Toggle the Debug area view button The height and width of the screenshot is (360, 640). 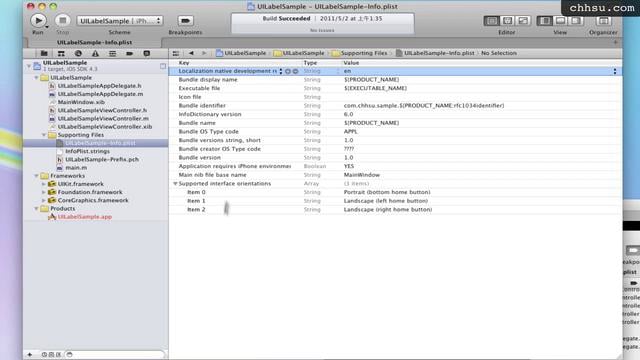(x=560, y=21)
